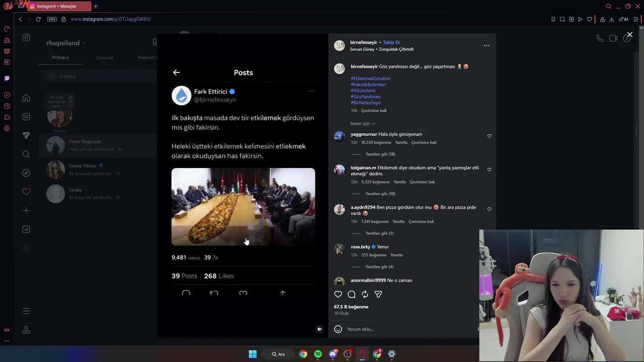Like tolgainan.m's comment
Image resolution: width=644 pixels, height=362 pixels.
pyautogui.click(x=489, y=169)
